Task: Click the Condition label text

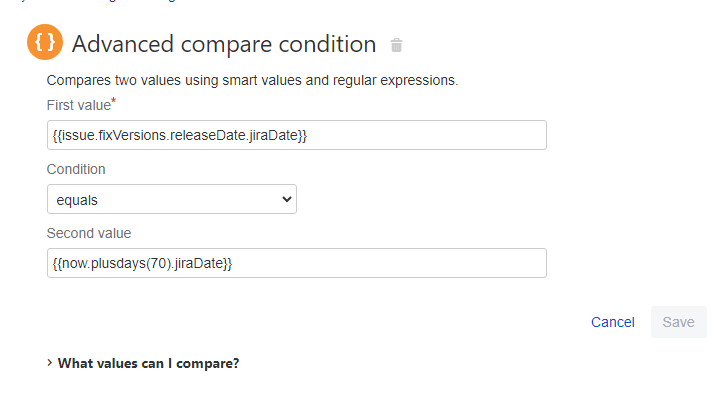Action: pos(76,169)
